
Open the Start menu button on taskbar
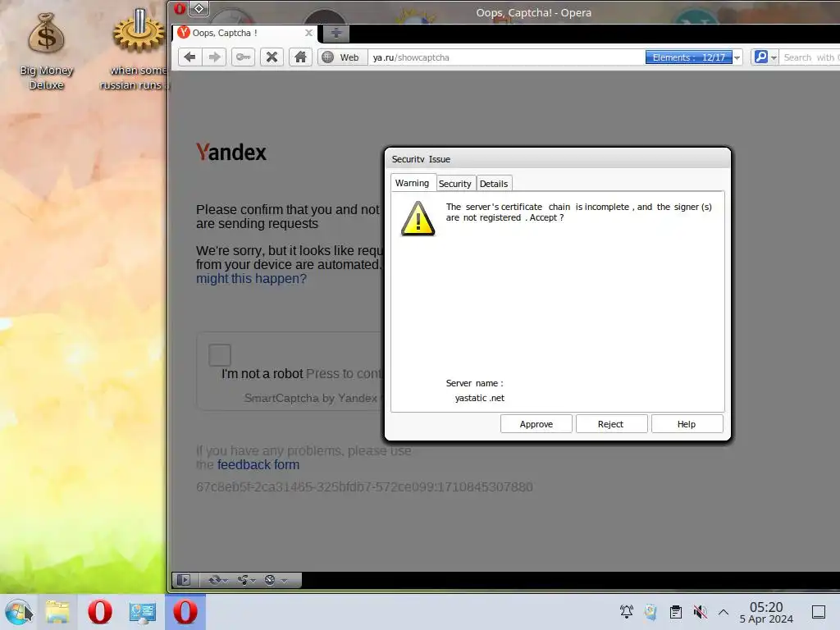pyautogui.click(x=18, y=612)
